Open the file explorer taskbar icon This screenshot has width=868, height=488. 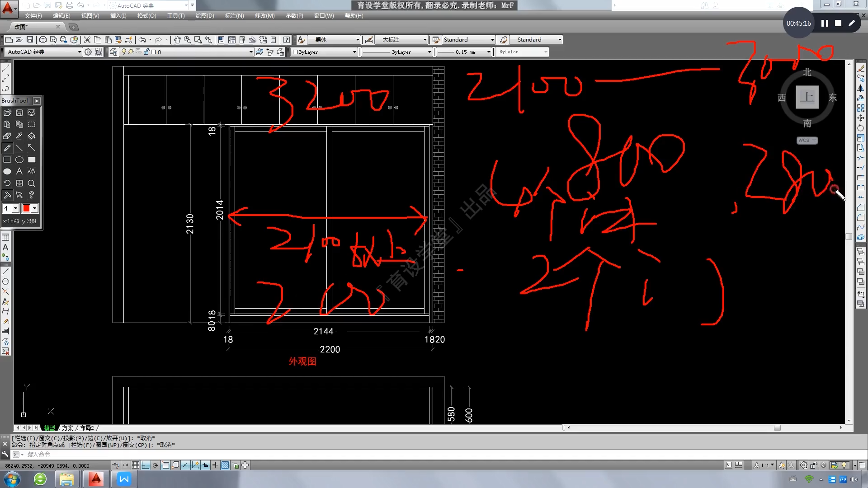click(x=67, y=479)
